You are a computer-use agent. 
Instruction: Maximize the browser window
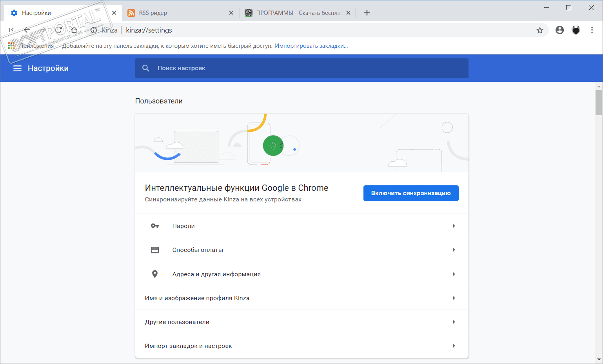pyautogui.click(x=569, y=8)
